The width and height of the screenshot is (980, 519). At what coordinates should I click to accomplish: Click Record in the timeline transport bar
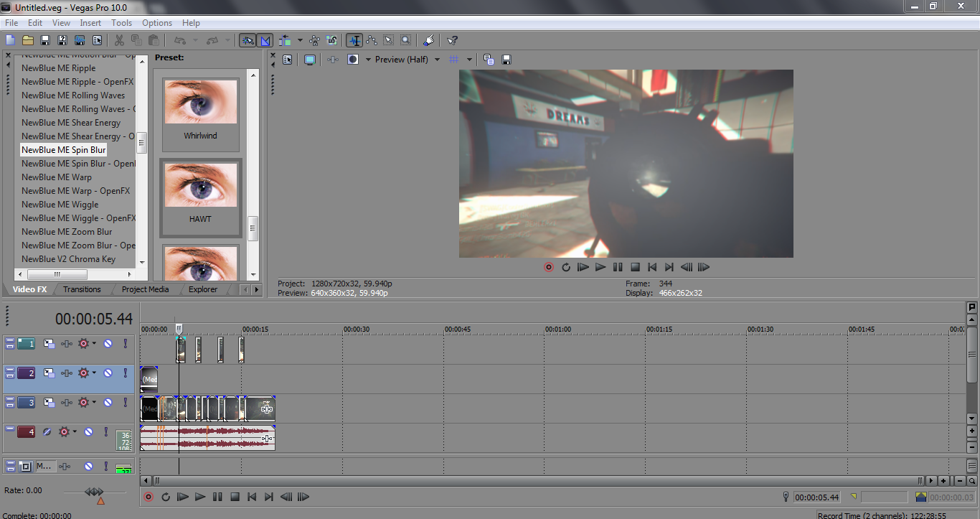click(149, 497)
